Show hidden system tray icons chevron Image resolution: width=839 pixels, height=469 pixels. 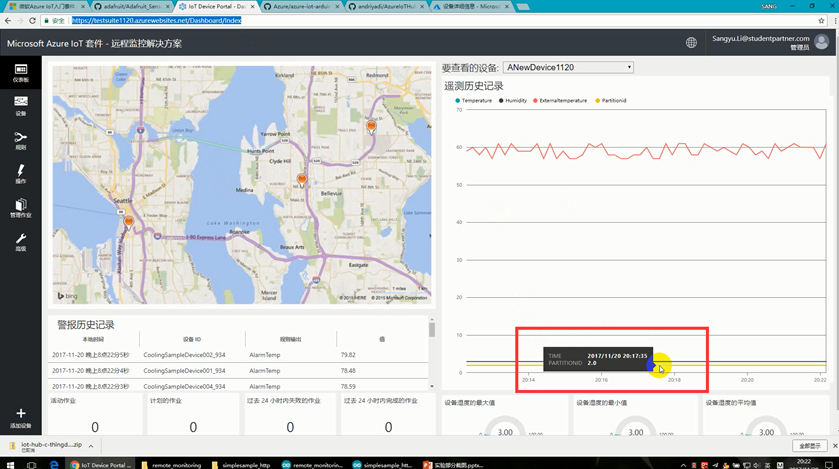pos(683,465)
